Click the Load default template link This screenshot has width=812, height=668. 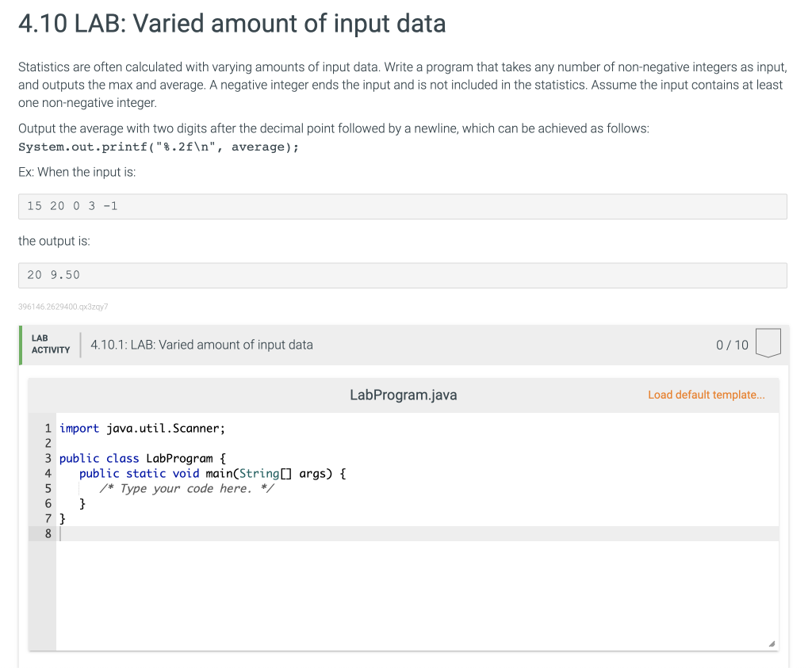tap(706, 395)
